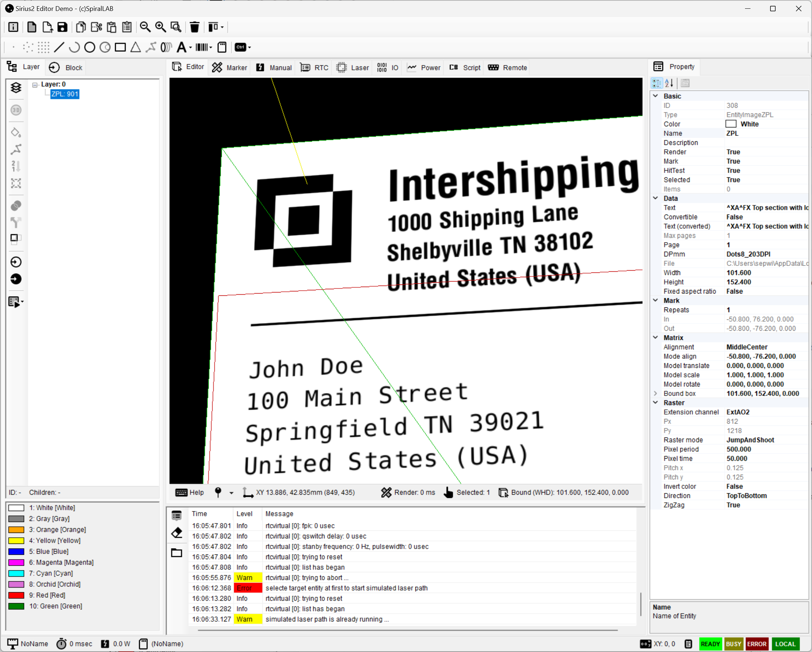Open the Barcode tool dropdown arrow

coord(211,48)
